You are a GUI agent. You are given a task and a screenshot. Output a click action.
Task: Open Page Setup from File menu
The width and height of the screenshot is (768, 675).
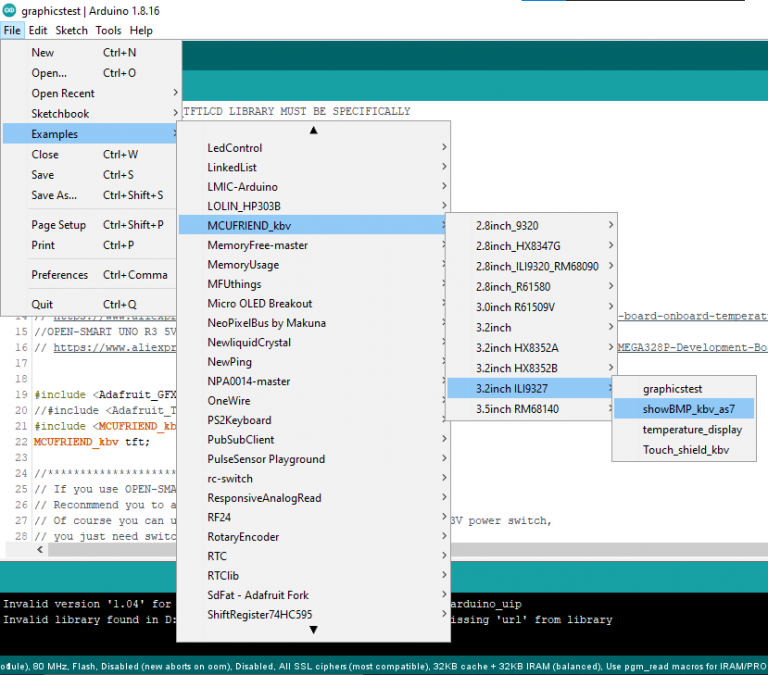tap(58, 225)
